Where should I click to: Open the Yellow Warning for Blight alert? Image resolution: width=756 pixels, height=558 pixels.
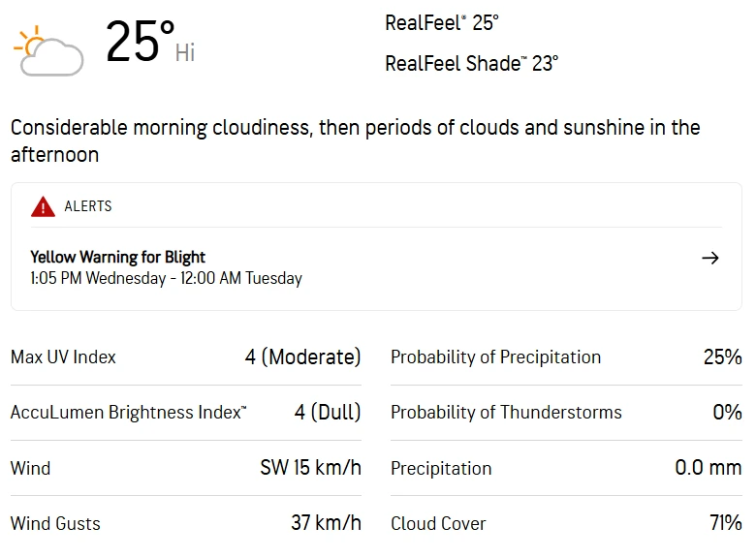pyautogui.click(x=118, y=257)
